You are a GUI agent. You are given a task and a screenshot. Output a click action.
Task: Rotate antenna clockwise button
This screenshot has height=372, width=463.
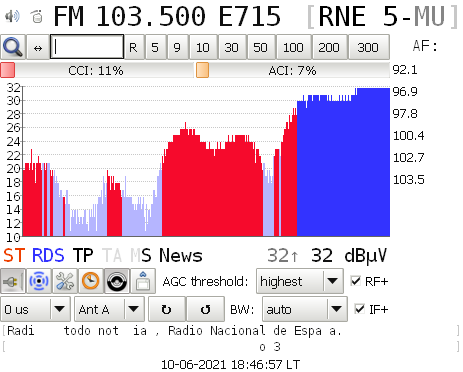(167, 309)
